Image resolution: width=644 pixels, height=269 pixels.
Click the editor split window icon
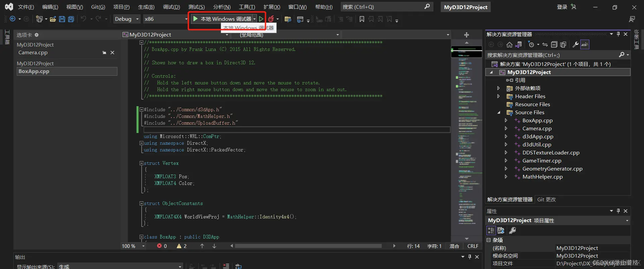click(466, 35)
